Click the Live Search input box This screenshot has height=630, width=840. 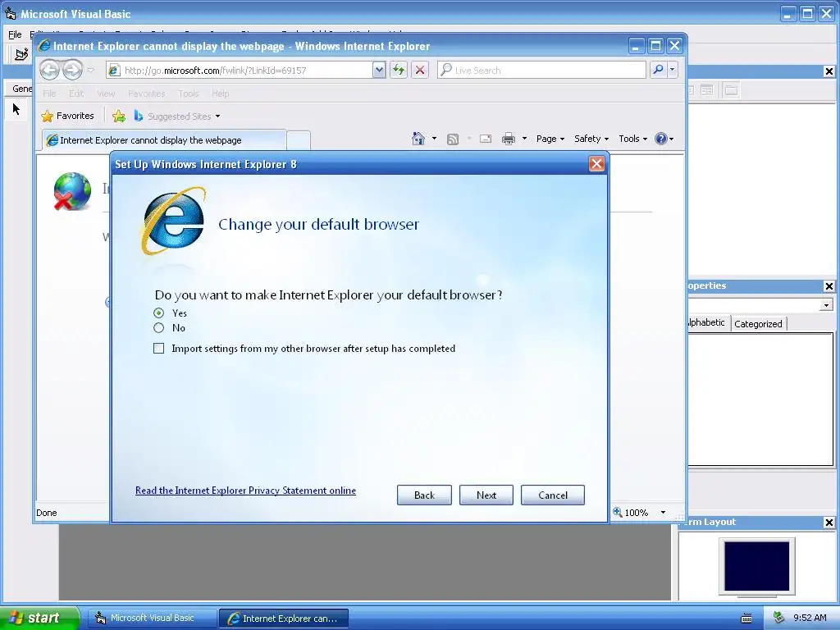coord(542,71)
